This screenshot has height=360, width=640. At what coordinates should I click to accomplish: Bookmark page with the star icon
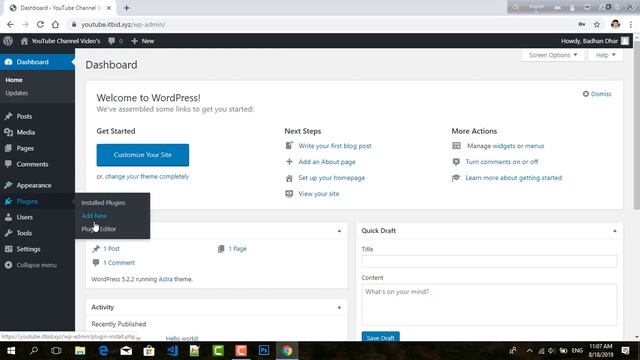tap(597, 24)
